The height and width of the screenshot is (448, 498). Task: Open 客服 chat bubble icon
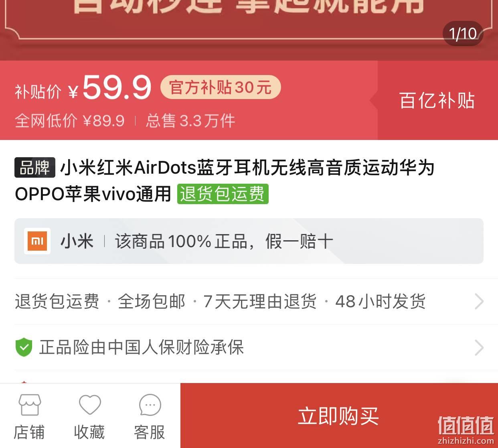click(x=150, y=405)
